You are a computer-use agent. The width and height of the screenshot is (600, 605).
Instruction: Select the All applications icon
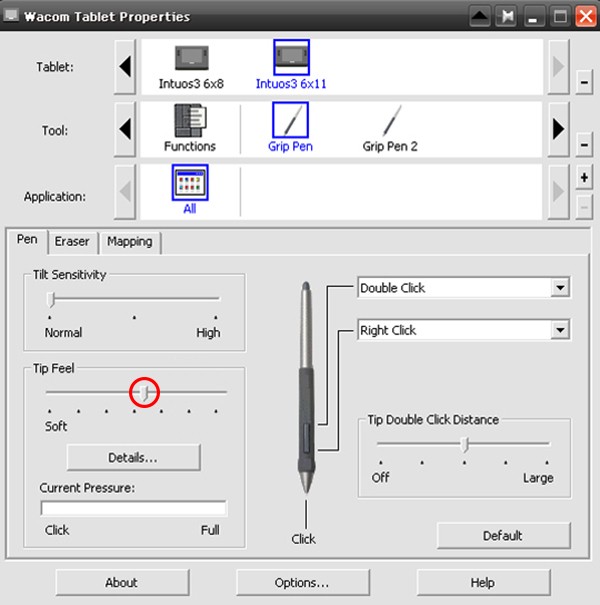(x=190, y=183)
